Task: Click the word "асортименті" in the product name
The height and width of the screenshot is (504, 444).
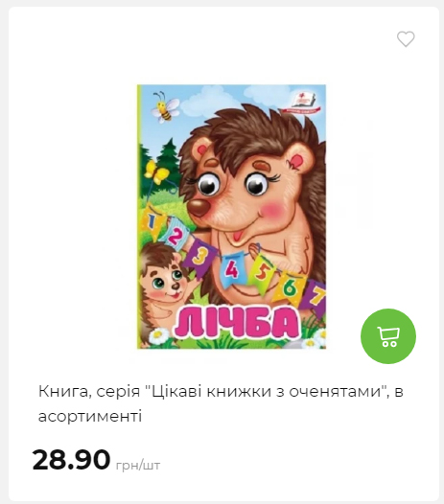Action: [90, 417]
